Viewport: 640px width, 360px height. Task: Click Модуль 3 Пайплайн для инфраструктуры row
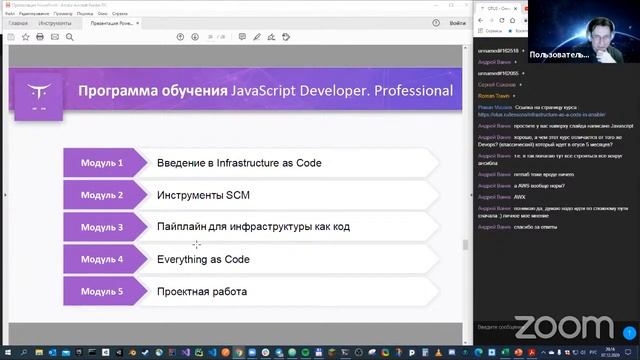click(251, 227)
